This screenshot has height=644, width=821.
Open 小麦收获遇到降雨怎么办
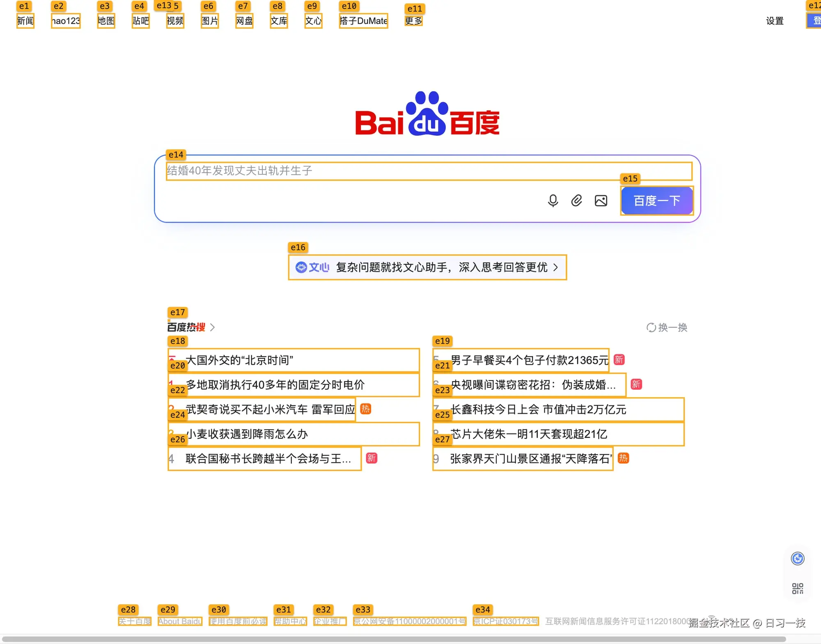pos(294,434)
